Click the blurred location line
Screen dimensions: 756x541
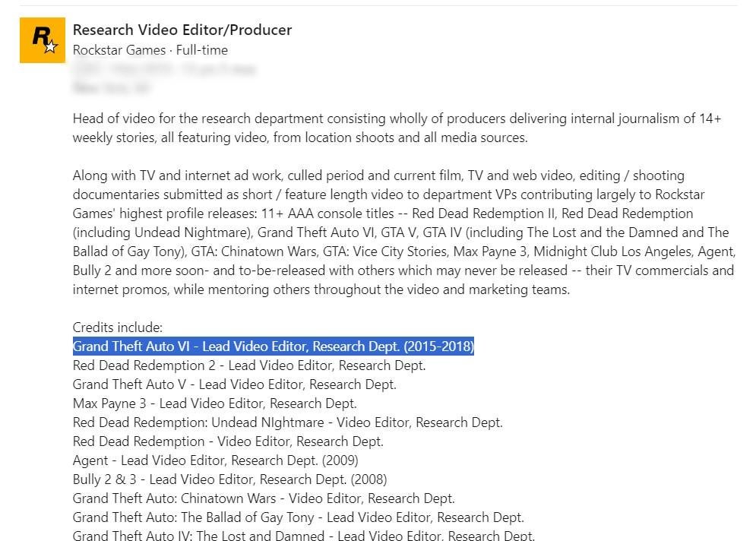click(x=111, y=88)
